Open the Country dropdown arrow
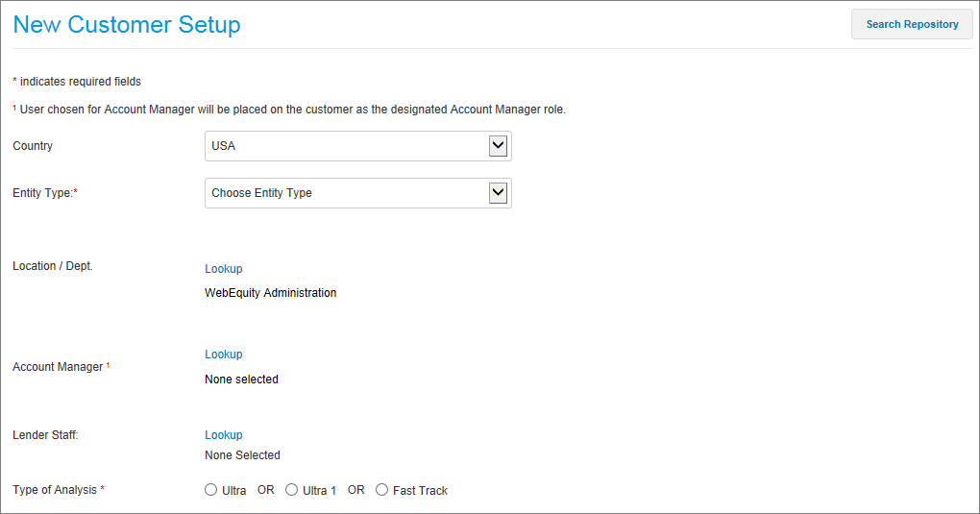This screenshot has height=514, width=980. point(498,146)
